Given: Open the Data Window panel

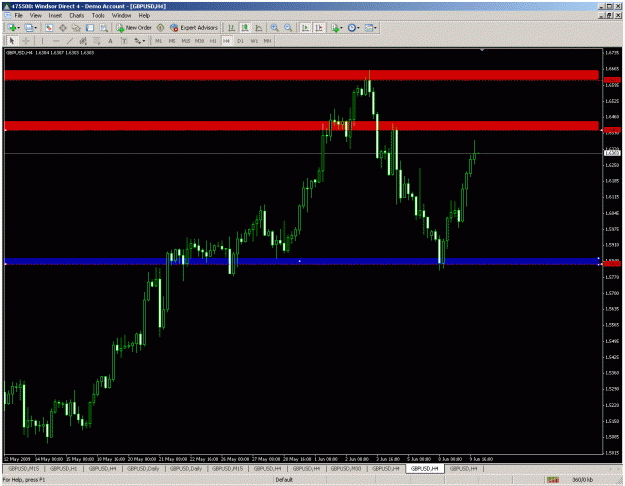Looking at the screenshot, I should coord(63,28).
